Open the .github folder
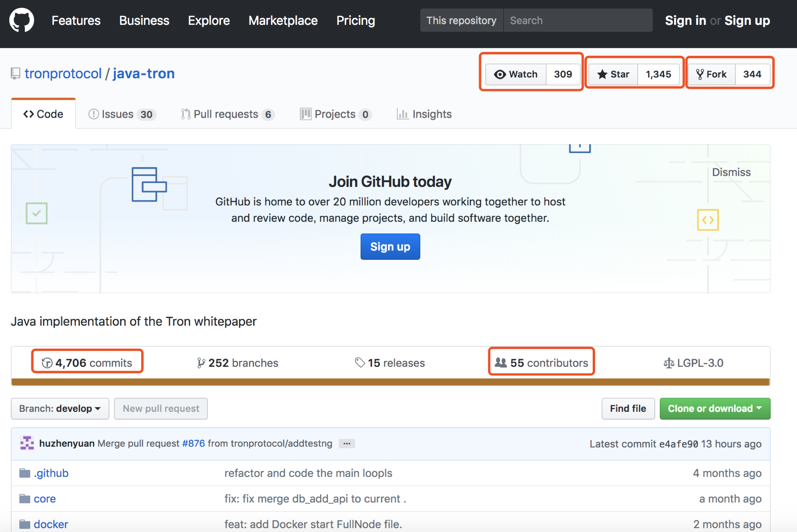The height and width of the screenshot is (532, 797). click(51, 473)
